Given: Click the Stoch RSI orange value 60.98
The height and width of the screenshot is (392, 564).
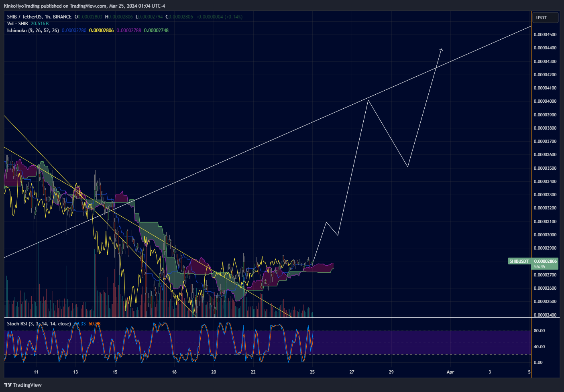Looking at the screenshot, I should [x=94, y=324].
